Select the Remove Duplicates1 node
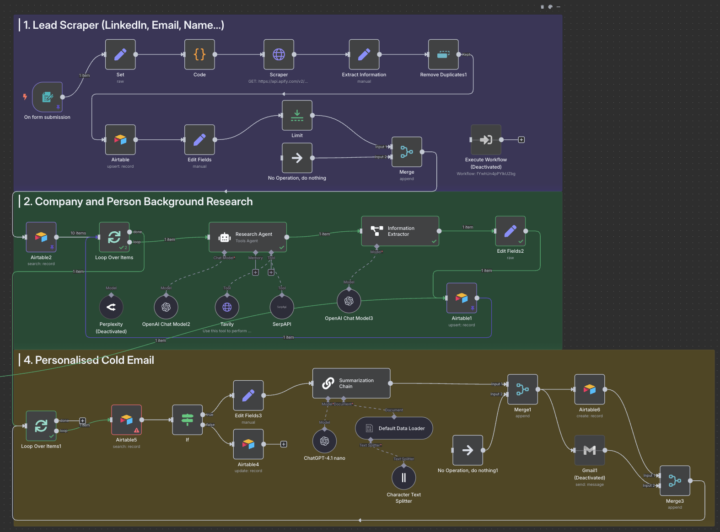720x532 pixels. coord(443,54)
